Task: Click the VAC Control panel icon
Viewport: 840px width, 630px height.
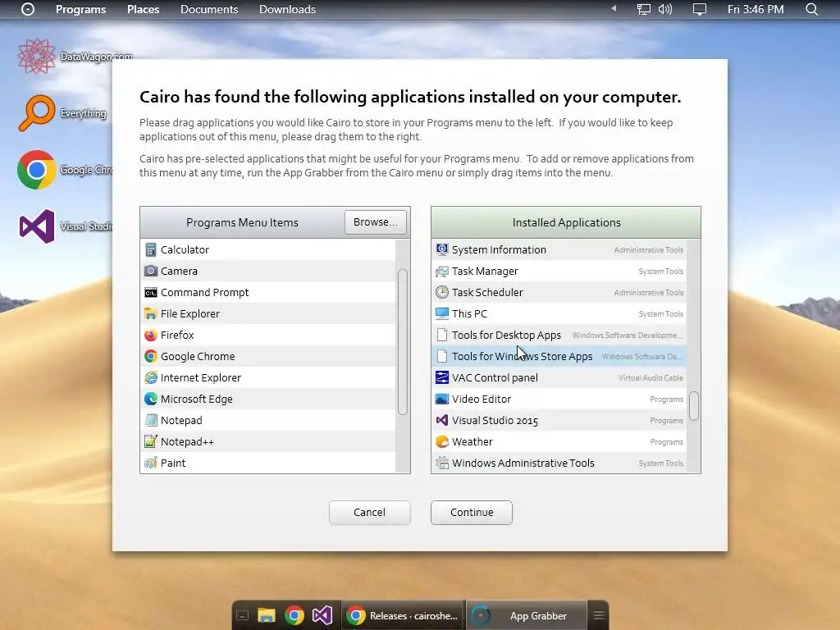Action: coord(442,377)
